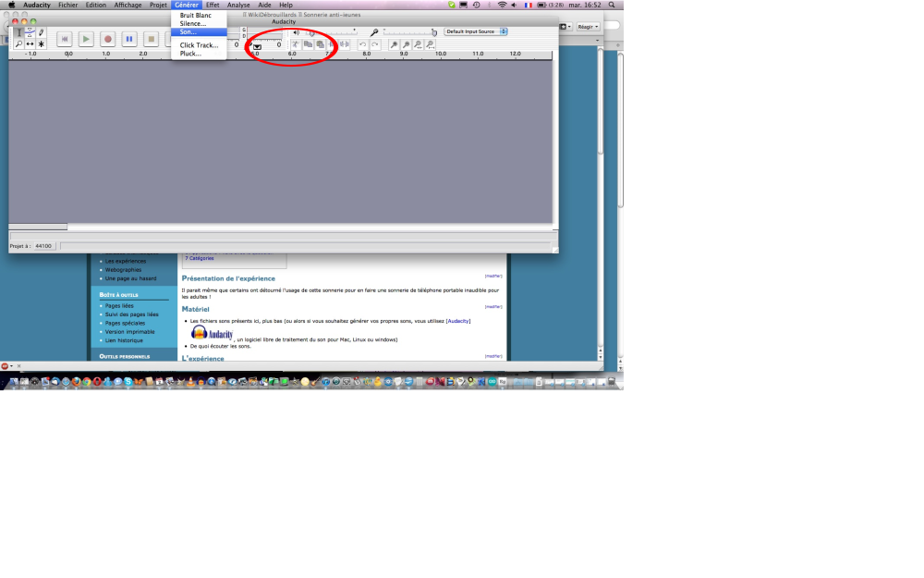Screen dimensions: 924x578
Task: Click the red Record button
Action: click(107, 39)
